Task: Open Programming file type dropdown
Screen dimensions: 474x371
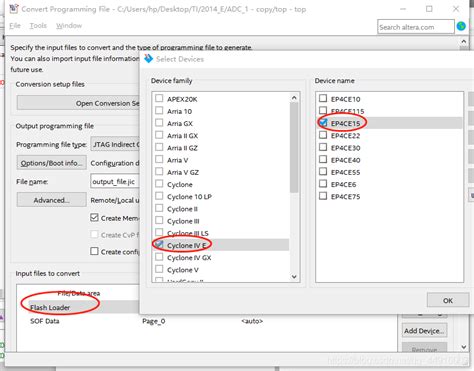Action: click(x=115, y=144)
